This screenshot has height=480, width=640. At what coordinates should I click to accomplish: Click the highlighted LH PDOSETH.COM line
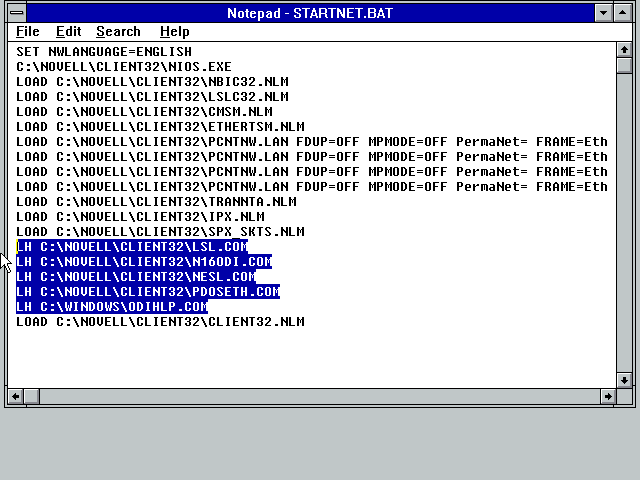pyautogui.click(x=148, y=292)
